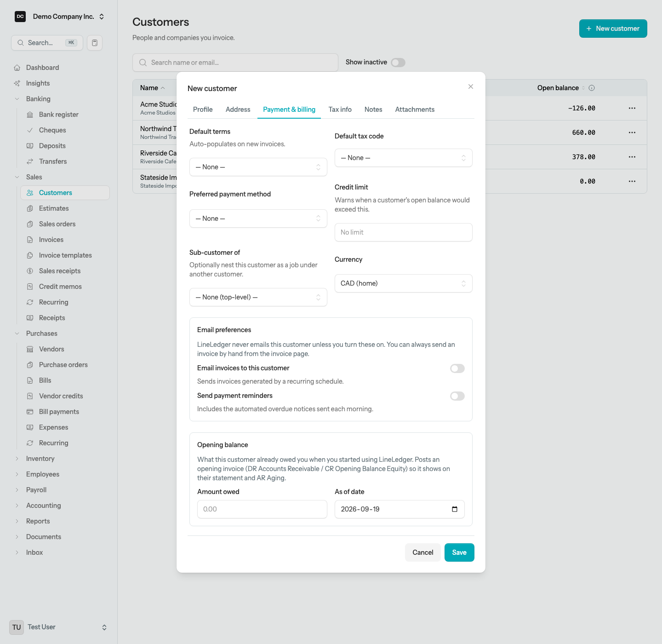Toggle Show inactive switch
The width and height of the screenshot is (662, 644).
coord(398,63)
